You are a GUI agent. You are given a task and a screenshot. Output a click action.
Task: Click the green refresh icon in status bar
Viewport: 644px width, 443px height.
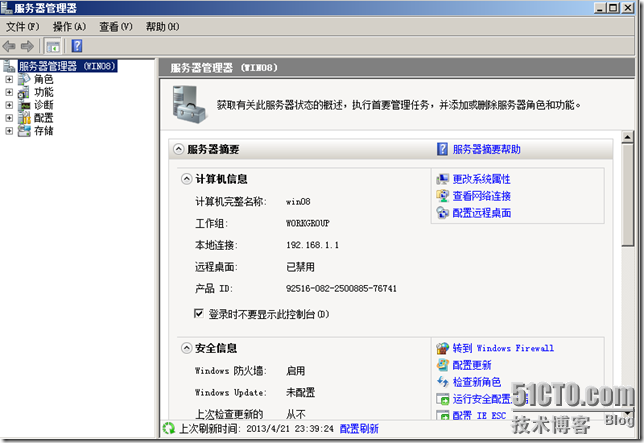(168, 428)
